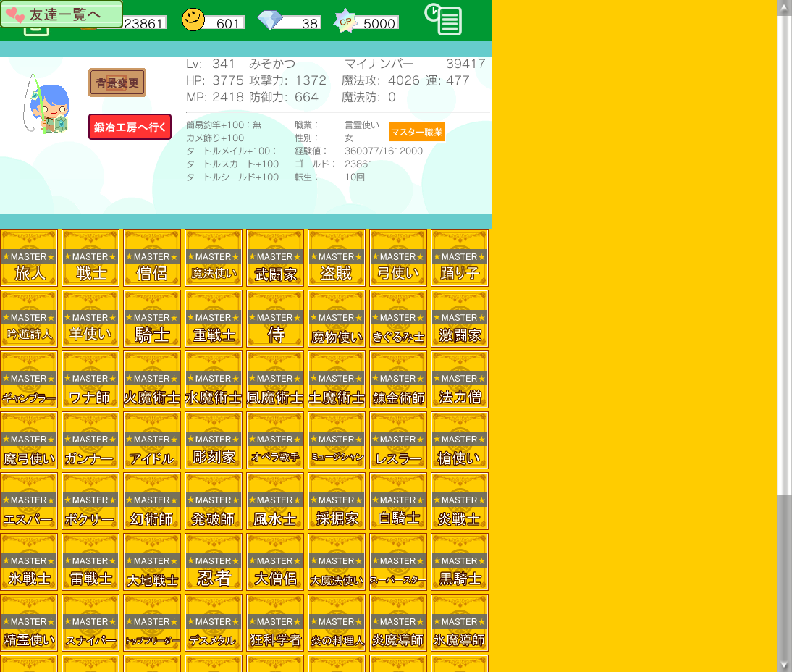Click the 友達一覧へ button
Image resolution: width=792 pixels, height=672 pixels.
click(x=62, y=14)
